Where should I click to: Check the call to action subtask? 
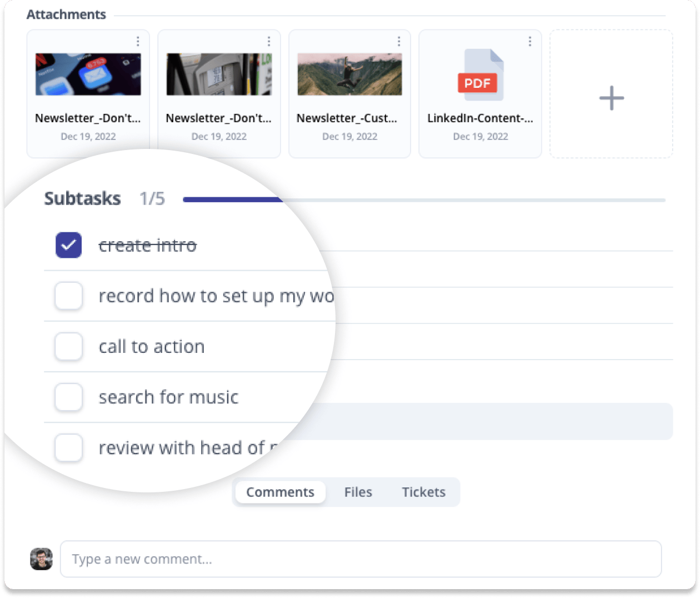click(x=69, y=346)
